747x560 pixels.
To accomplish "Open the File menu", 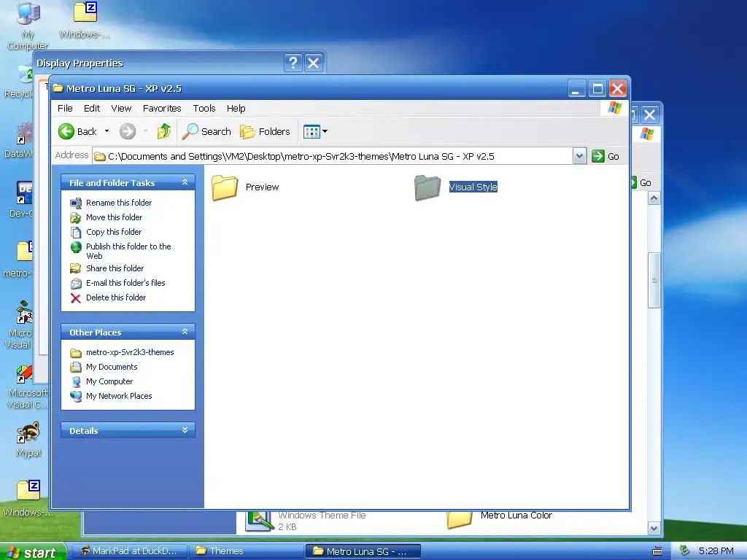I will click(x=65, y=108).
